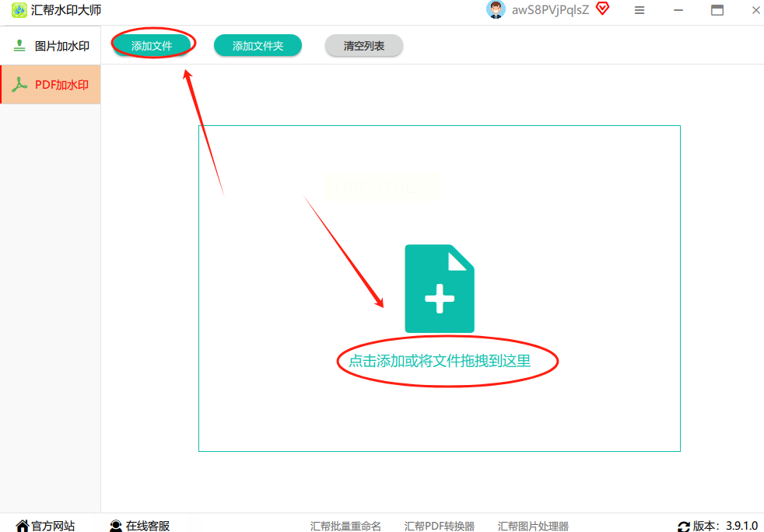
Task: Minimize the 汇帮水印大师 window
Action: point(678,10)
